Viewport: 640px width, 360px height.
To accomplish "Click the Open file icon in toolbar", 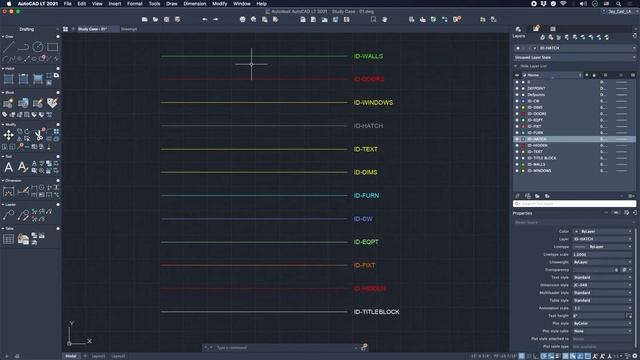I will tap(156, 19).
